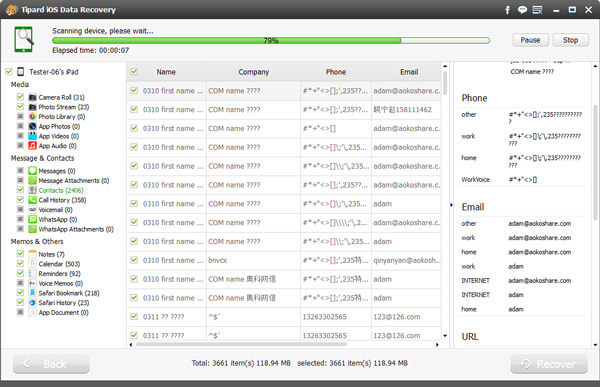Click the contact list vertical scrollbar
Image resolution: width=600 pixels, height=387 pixels.
click(445, 83)
